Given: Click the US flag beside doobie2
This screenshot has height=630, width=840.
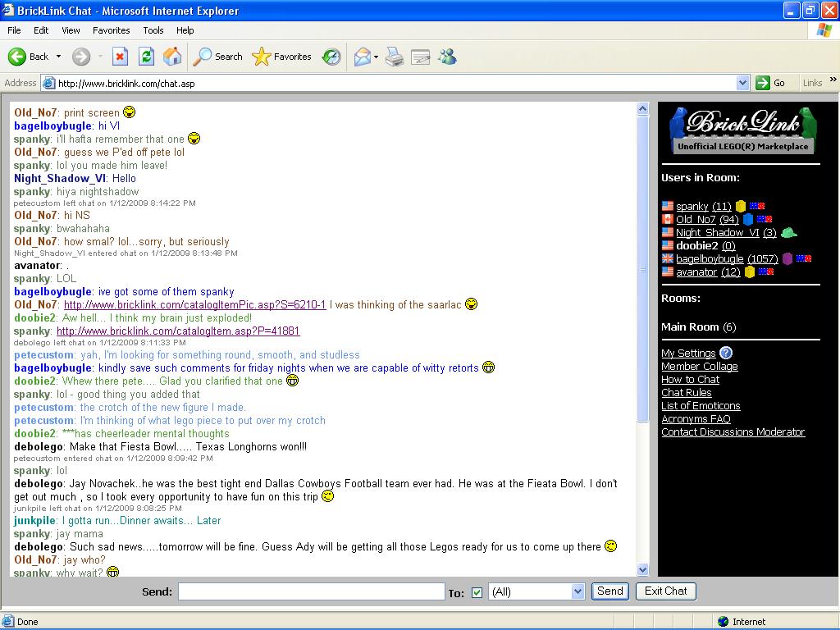Looking at the screenshot, I should [x=668, y=246].
